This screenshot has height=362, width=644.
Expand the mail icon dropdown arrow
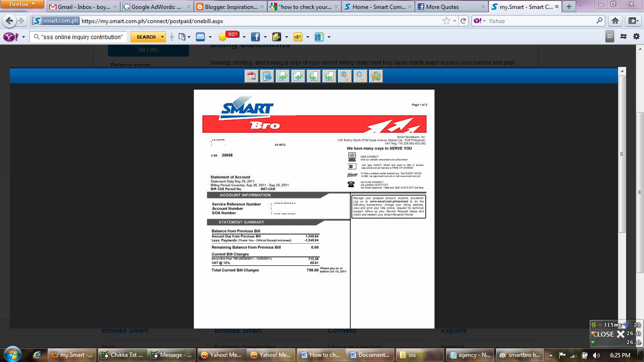209,37
